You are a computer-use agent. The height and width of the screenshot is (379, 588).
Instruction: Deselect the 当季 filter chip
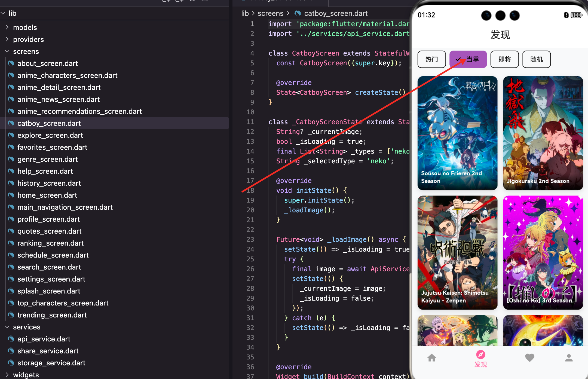point(468,59)
